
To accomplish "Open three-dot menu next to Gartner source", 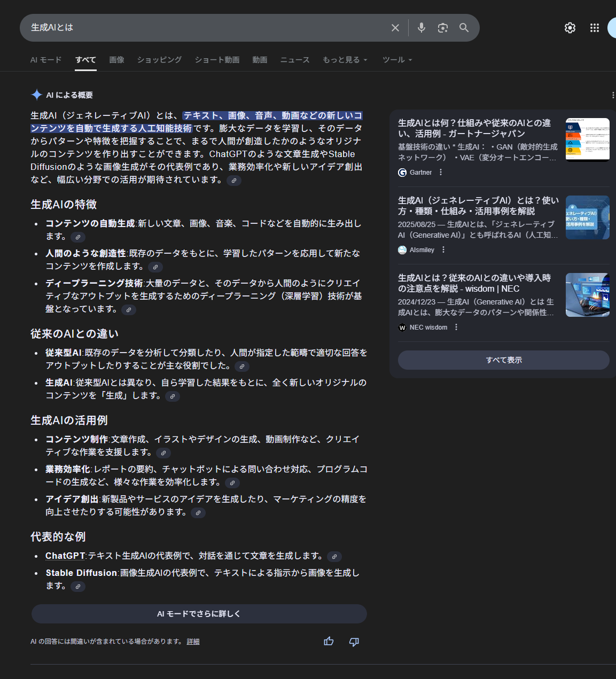I will pyautogui.click(x=441, y=172).
